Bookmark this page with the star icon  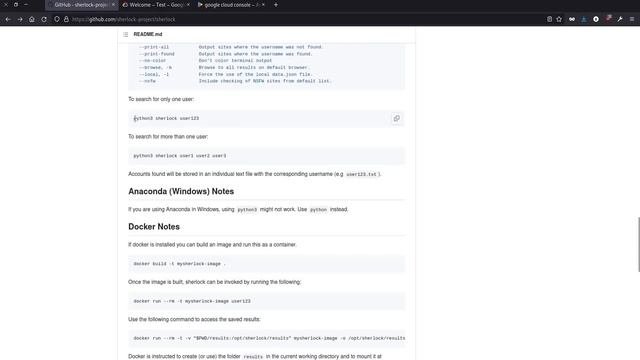[559, 19]
